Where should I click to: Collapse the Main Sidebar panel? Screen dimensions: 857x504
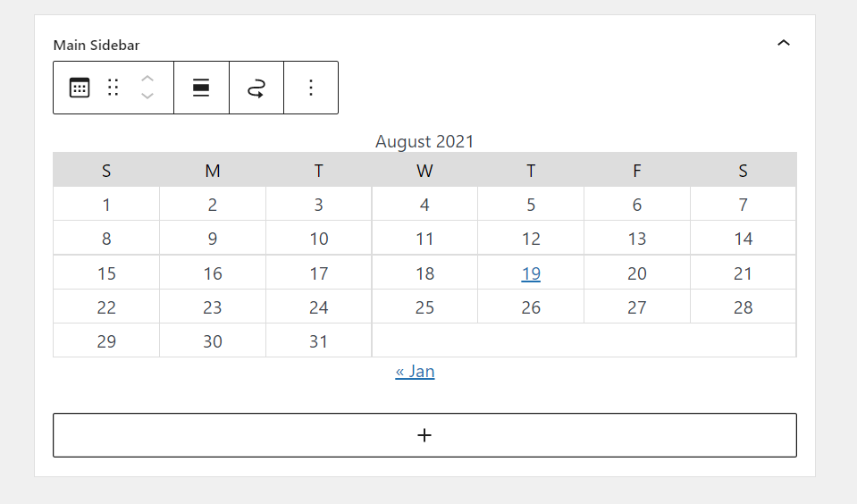click(784, 43)
